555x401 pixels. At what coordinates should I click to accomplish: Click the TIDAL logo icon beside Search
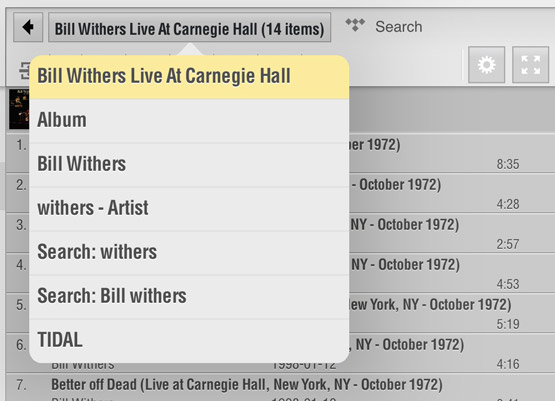355,25
